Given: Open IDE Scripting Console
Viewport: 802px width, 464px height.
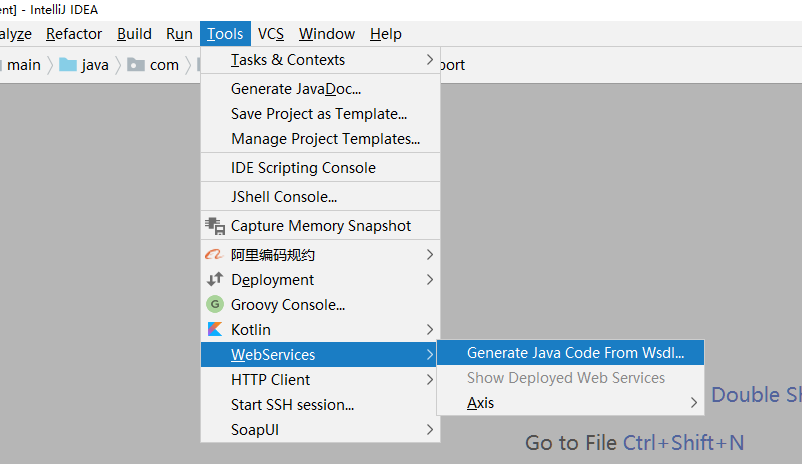Looking at the screenshot, I should (320, 168).
